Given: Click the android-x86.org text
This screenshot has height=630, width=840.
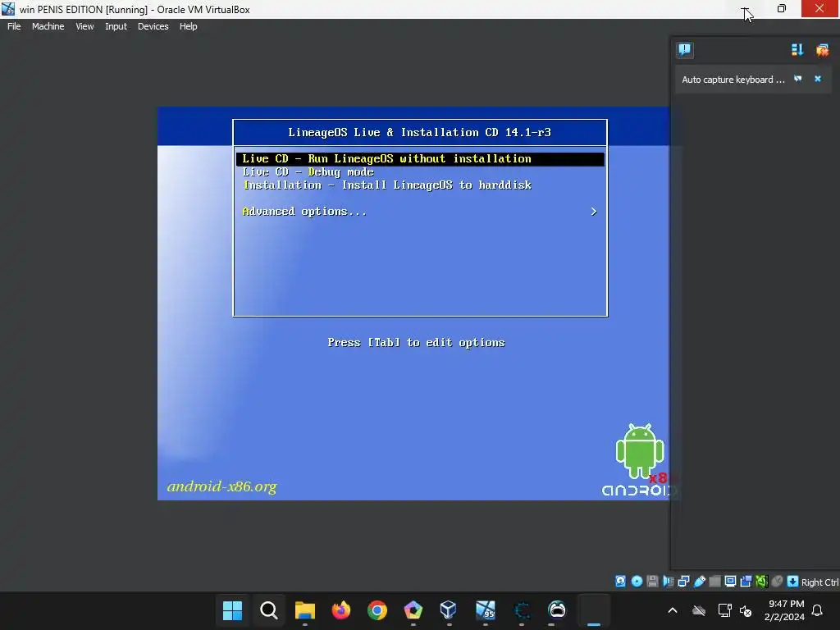Looking at the screenshot, I should [221, 486].
